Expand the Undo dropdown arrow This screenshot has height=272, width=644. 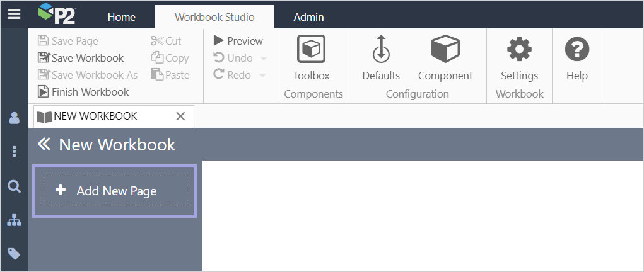click(x=263, y=59)
